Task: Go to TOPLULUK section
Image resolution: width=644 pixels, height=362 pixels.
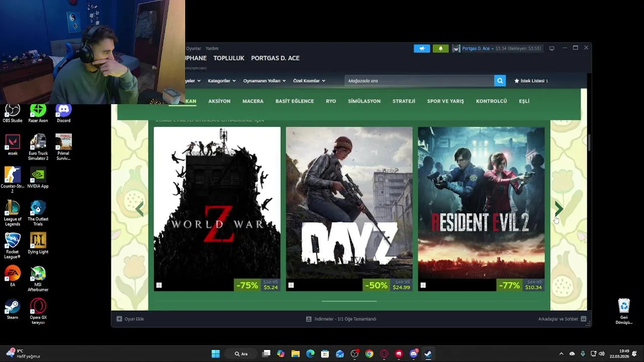Action: (x=229, y=58)
